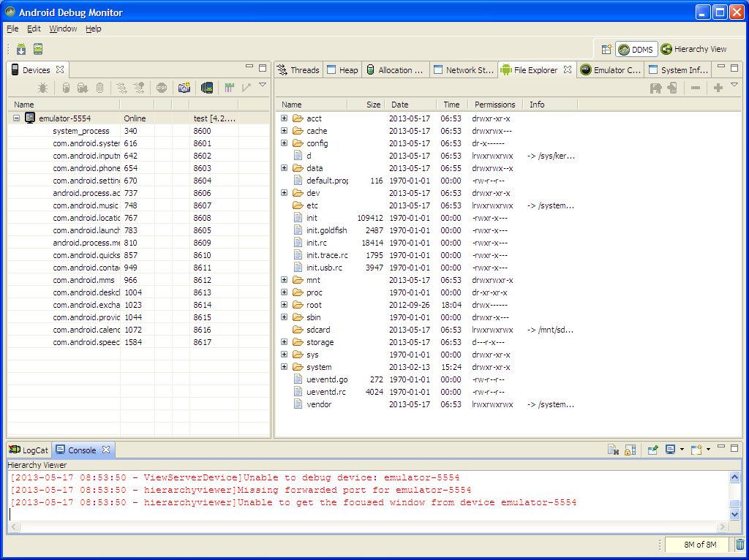Select the init.rc file

coord(316,243)
